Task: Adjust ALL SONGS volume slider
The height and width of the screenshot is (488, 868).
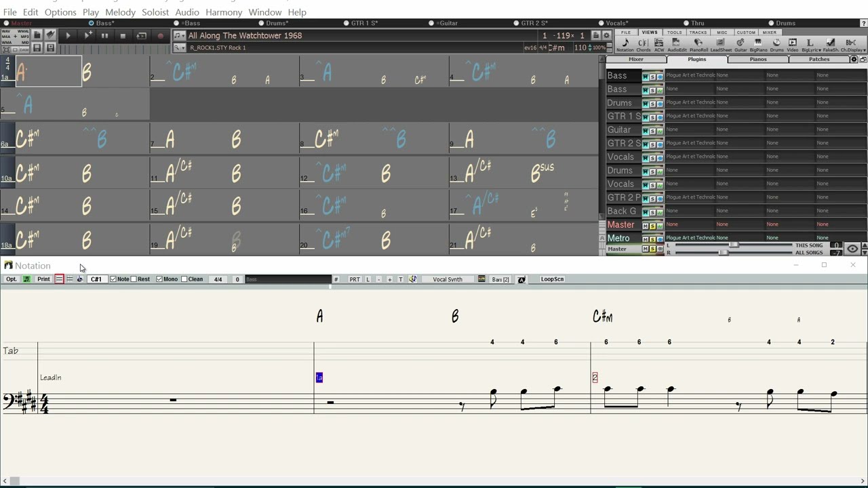Action: [723, 252]
